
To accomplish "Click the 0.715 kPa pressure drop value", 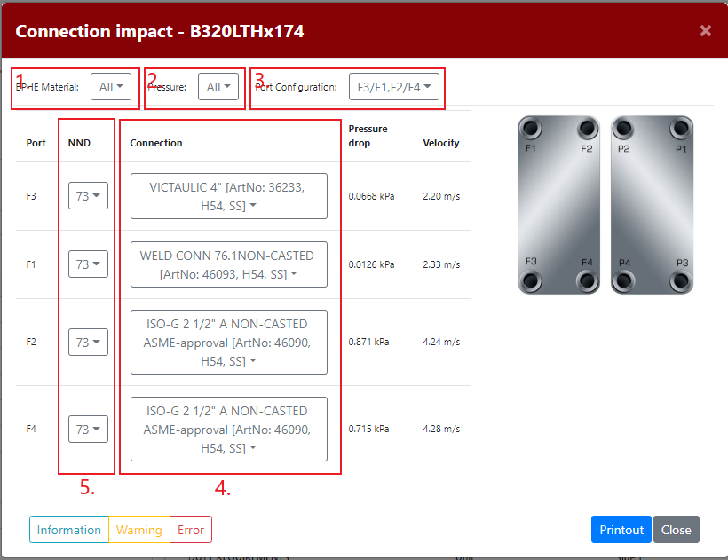I will pyautogui.click(x=368, y=429).
